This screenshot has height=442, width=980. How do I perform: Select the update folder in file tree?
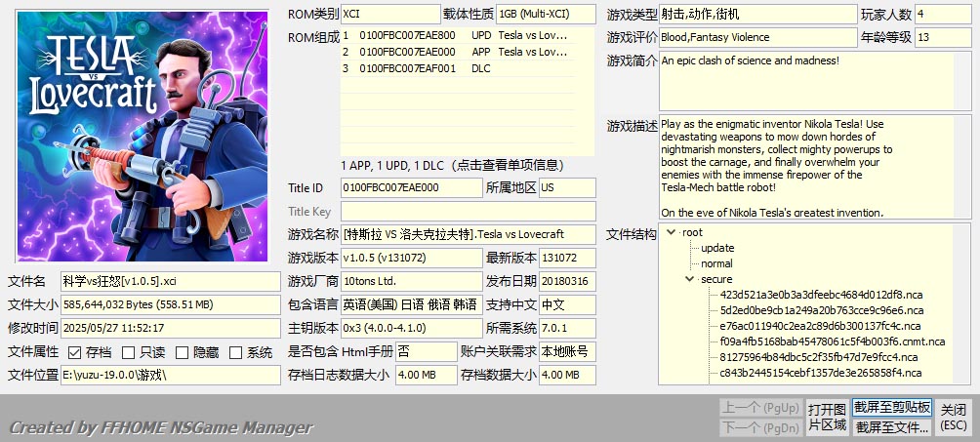click(717, 248)
